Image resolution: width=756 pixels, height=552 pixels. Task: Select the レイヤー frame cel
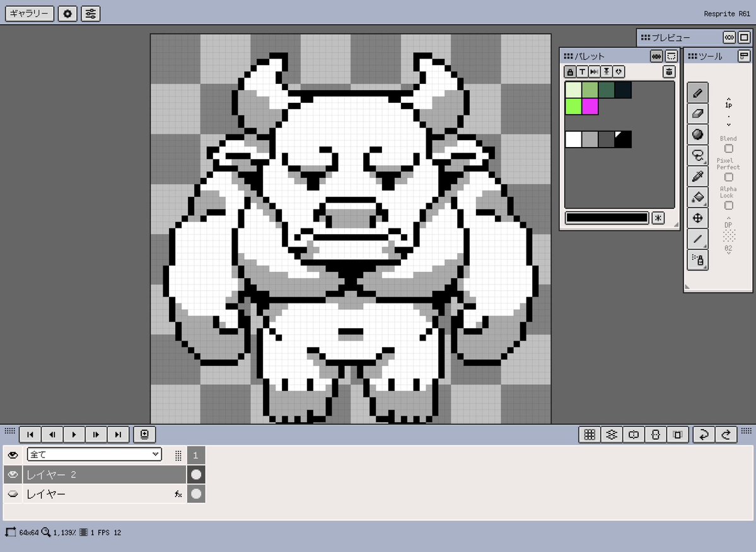[195, 494]
